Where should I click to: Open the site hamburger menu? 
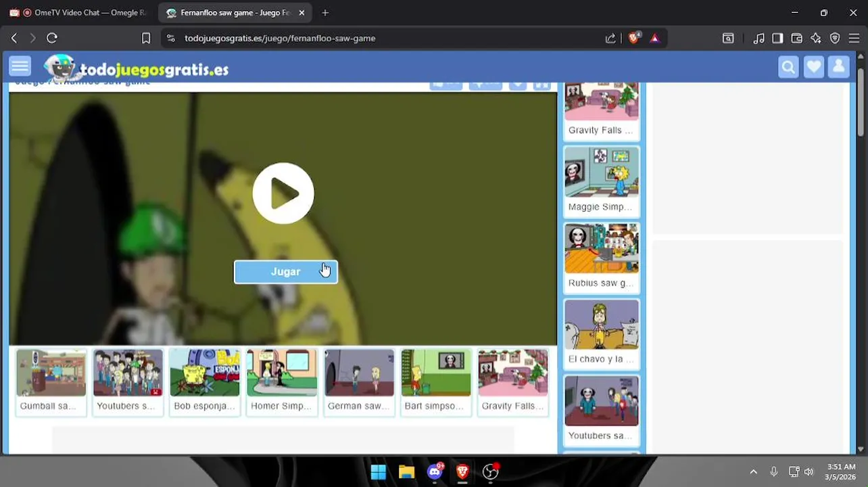point(20,66)
